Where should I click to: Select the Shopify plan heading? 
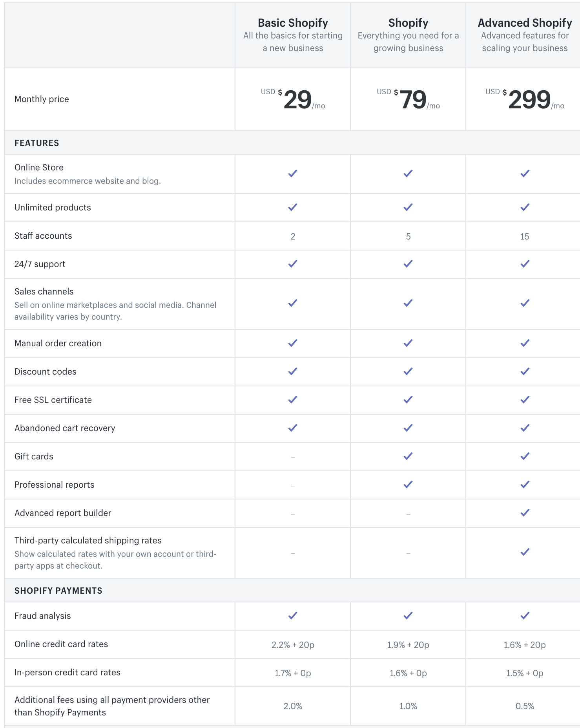tap(408, 23)
